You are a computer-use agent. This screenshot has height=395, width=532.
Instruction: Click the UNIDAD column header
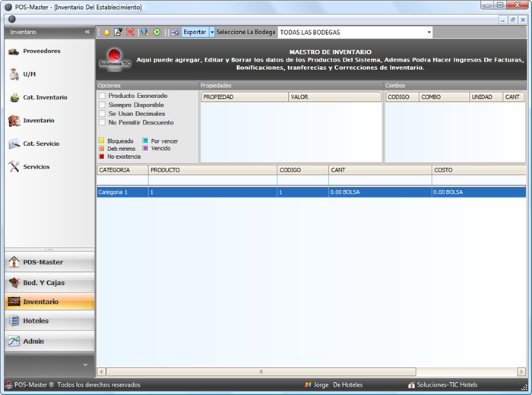486,97
